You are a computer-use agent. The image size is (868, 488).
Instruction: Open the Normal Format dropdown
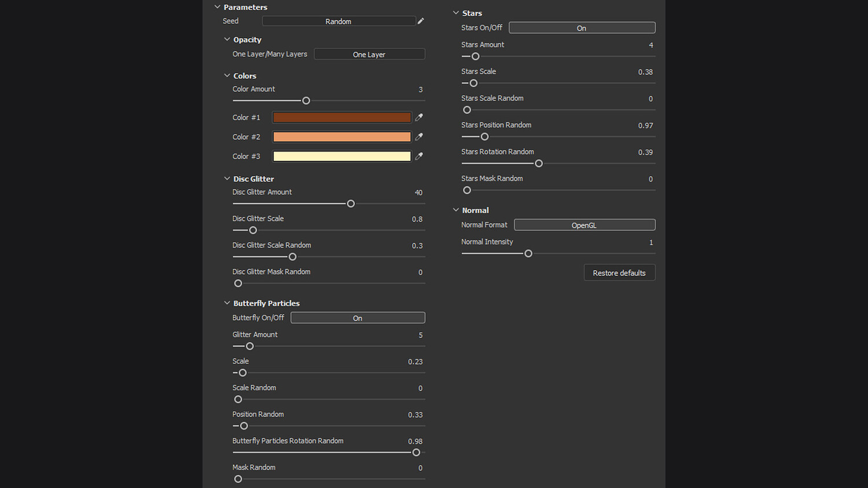click(x=584, y=225)
